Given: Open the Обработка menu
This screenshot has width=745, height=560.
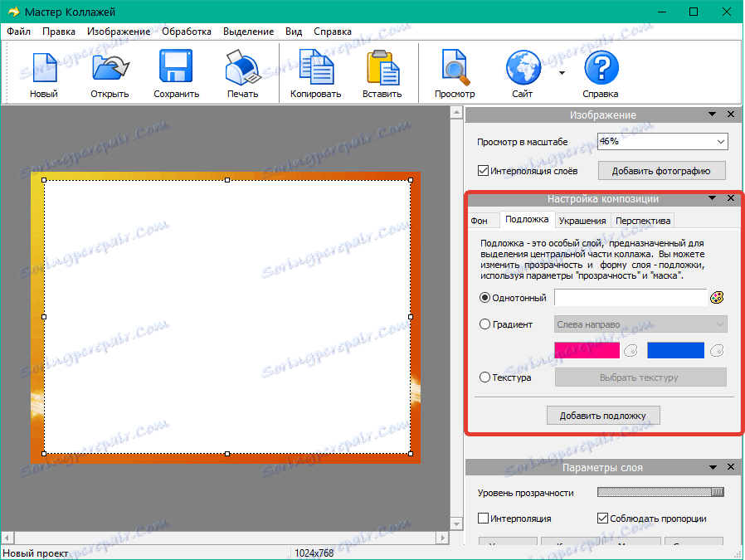Looking at the screenshot, I should tap(187, 32).
